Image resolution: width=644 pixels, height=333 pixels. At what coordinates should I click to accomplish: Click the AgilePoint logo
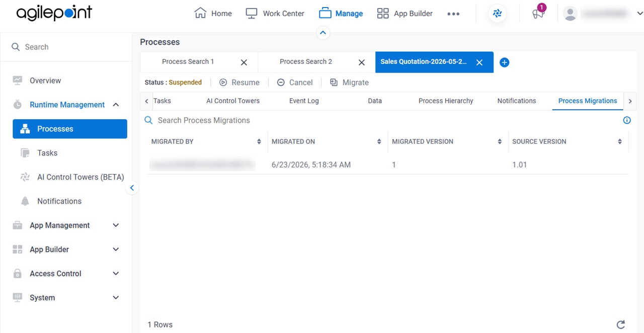(54, 14)
